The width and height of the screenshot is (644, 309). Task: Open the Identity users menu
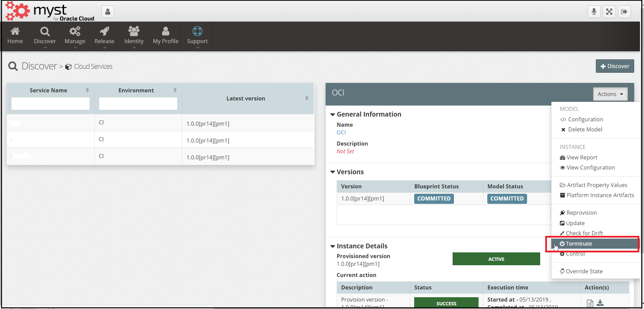point(134,36)
